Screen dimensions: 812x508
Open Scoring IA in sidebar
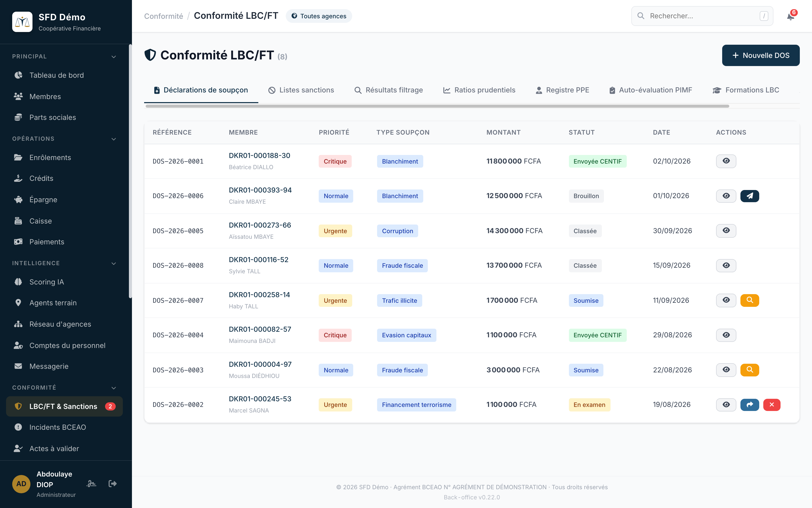(x=64, y=282)
